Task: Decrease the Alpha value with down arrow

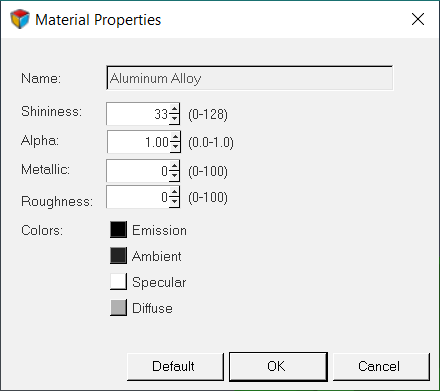Action: 175,147
